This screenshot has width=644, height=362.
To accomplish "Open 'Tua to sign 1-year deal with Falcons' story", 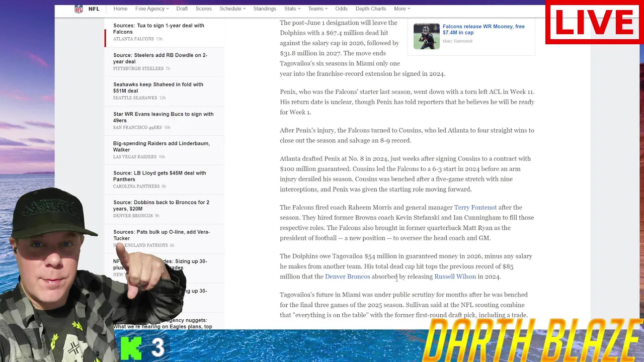I will [x=158, y=29].
